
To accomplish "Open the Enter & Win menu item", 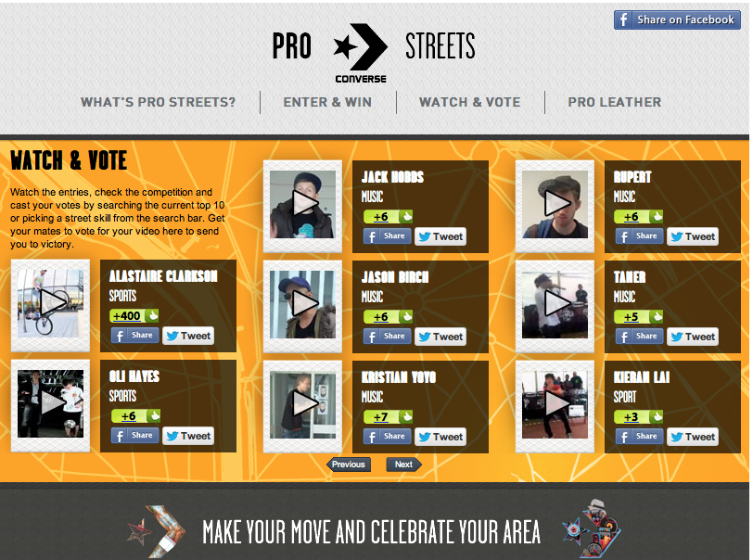I will [x=327, y=102].
